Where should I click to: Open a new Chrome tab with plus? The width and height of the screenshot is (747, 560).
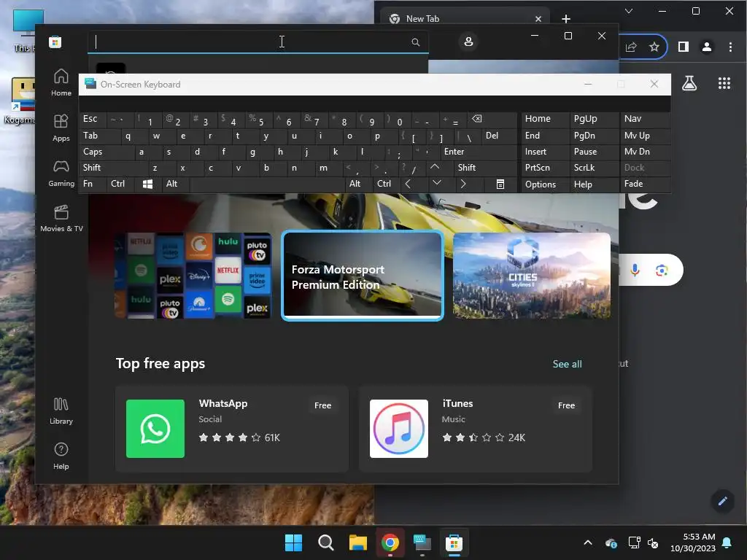[566, 18]
